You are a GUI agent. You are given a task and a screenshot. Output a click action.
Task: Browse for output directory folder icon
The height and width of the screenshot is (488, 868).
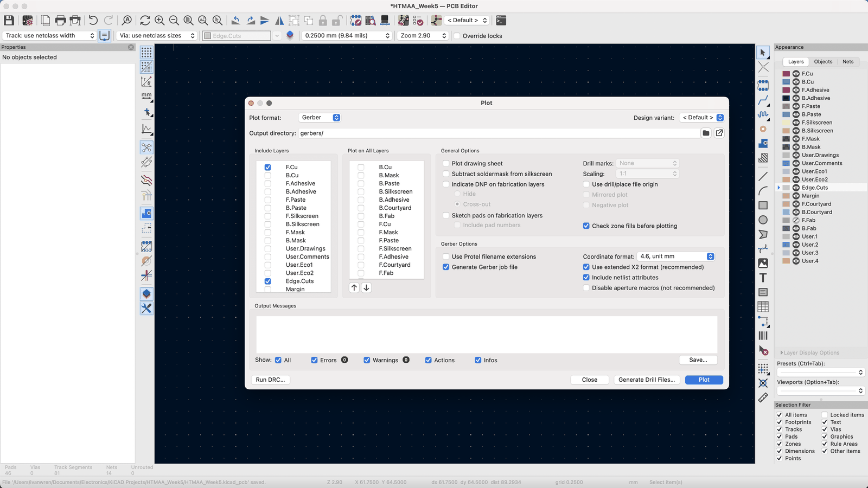(x=706, y=133)
